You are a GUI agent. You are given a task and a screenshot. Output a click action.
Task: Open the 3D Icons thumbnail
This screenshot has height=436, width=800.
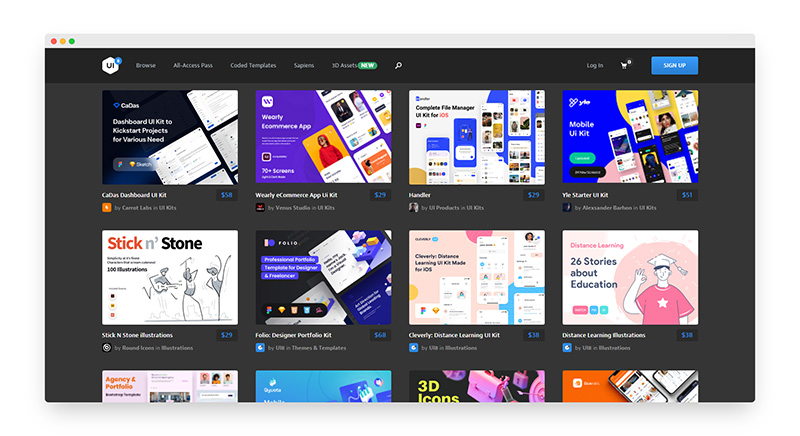point(477,386)
